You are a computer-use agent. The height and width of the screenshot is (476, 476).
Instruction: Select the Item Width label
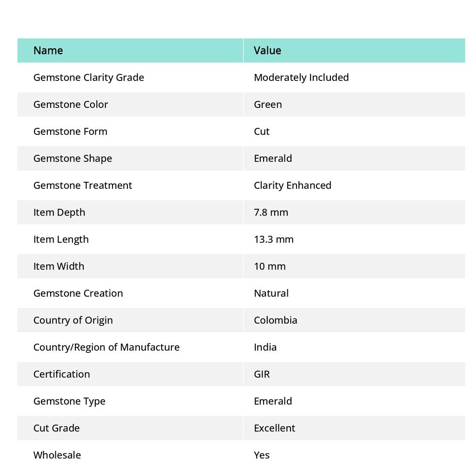[59, 266]
